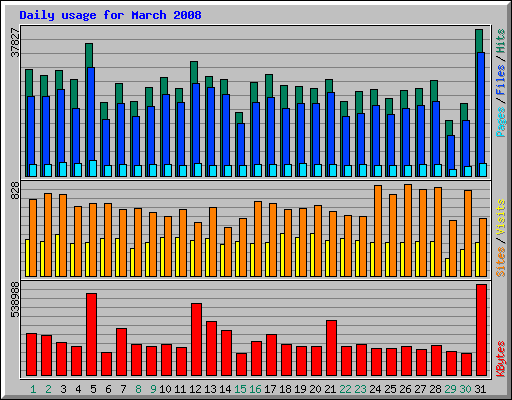Click day 16 on the x-axis
This screenshot has width=512, height=400.
click(255, 389)
